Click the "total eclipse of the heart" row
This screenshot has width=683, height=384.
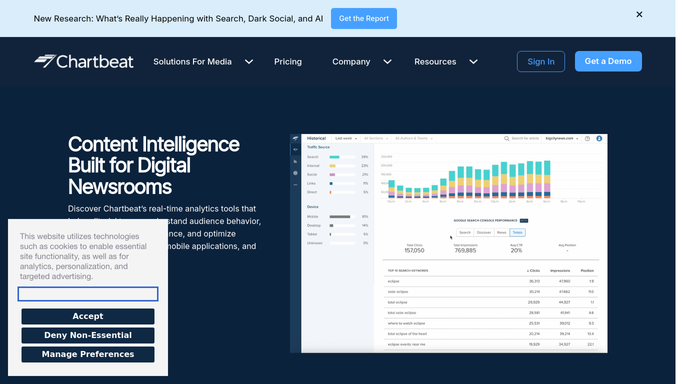click(x=491, y=334)
